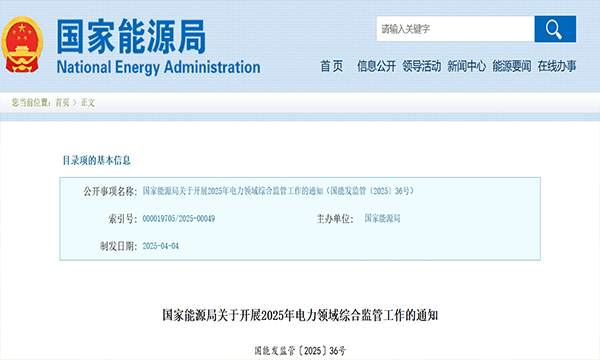Open the 新闻中心 navigation item
This screenshot has width=600, height=360.
tap(466, 66)
